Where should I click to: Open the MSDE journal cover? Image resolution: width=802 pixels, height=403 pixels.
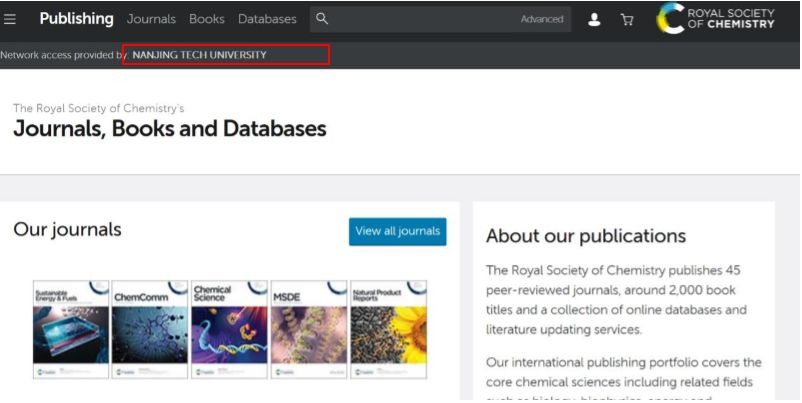pos(308,329)
